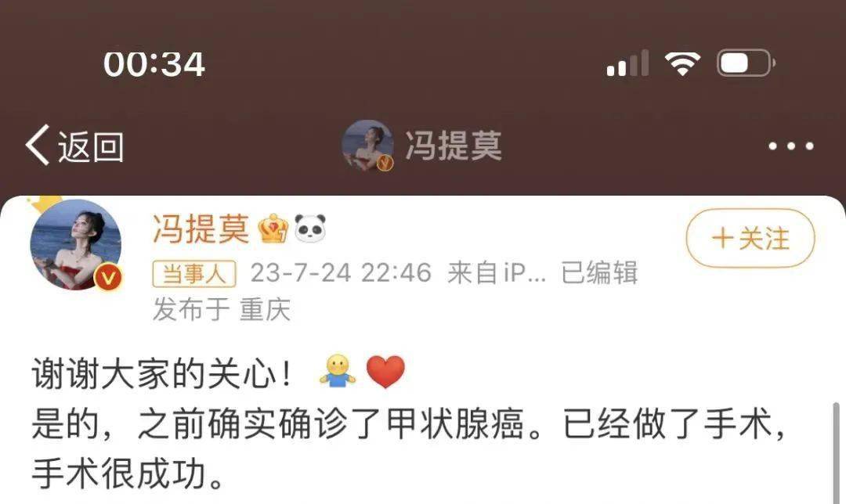Tap the 冯提莫 title in header
Screen dimensions: 846x504
[454, 146]
